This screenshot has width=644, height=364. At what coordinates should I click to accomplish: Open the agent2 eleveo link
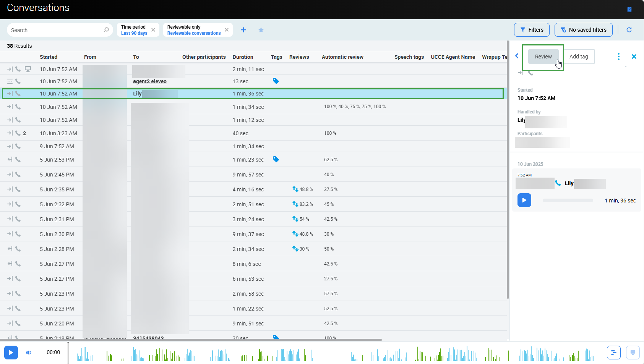(149, 81)
